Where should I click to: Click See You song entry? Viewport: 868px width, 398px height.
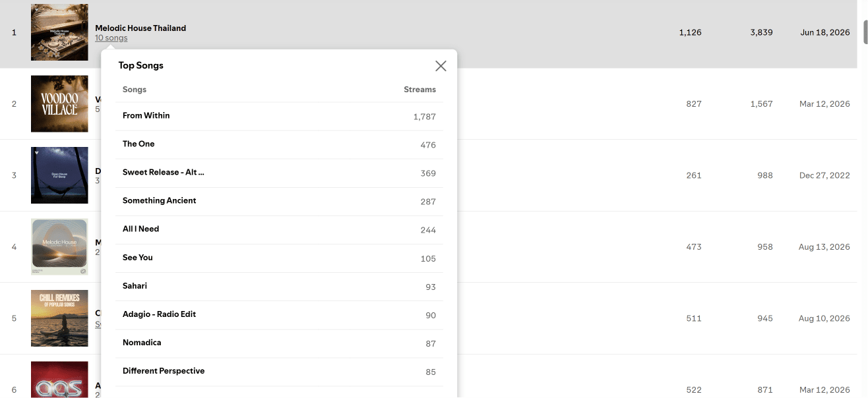tap(279, 258)
